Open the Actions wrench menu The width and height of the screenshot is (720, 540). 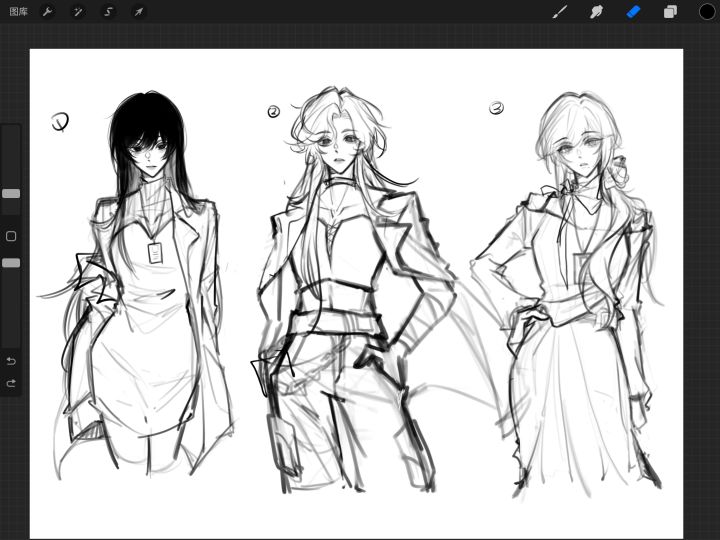(47, 11)
